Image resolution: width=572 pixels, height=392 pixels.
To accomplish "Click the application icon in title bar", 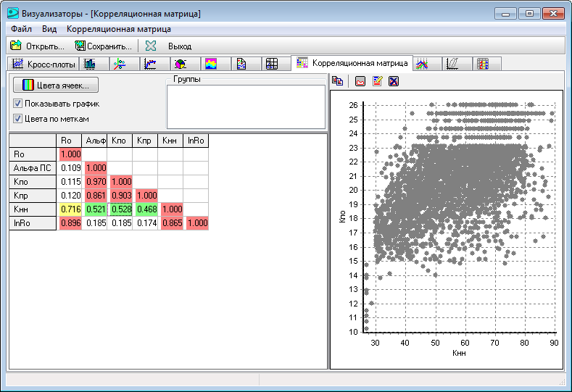I will point(13,13).
